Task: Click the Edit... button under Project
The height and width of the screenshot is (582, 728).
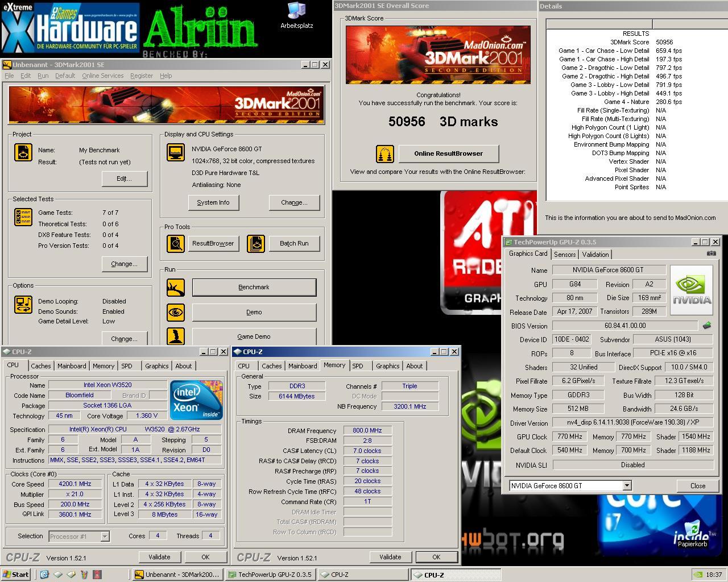Action: pyautogui.click(x=125, y=178)
